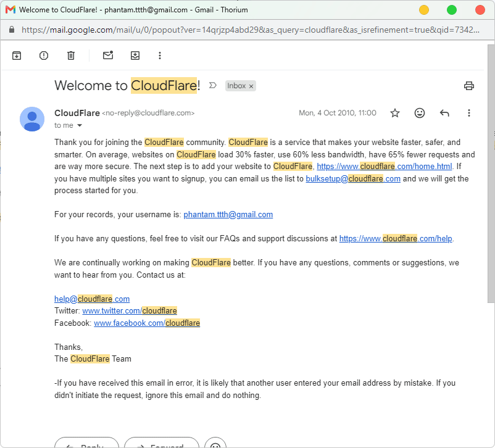This screenshot has height=448, width=495.
Task: Open the cloudflare.com/help link
Action: click(x=396, y=239)
